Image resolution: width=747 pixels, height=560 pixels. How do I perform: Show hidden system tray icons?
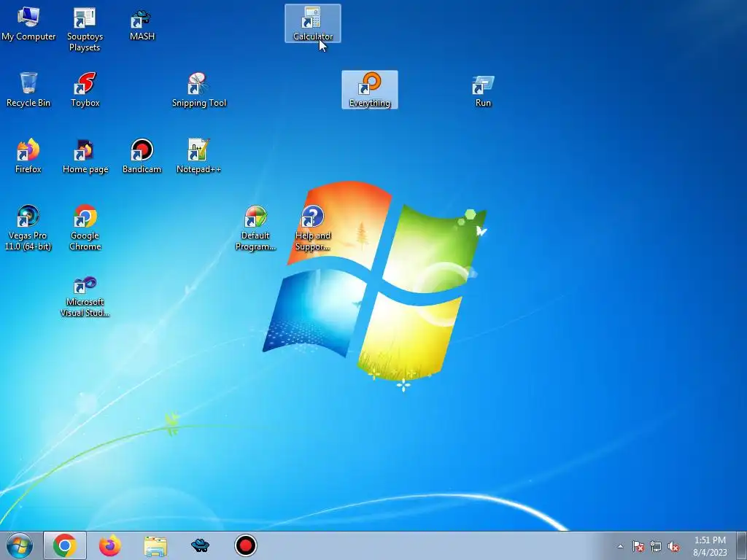(x=620, y=546)
